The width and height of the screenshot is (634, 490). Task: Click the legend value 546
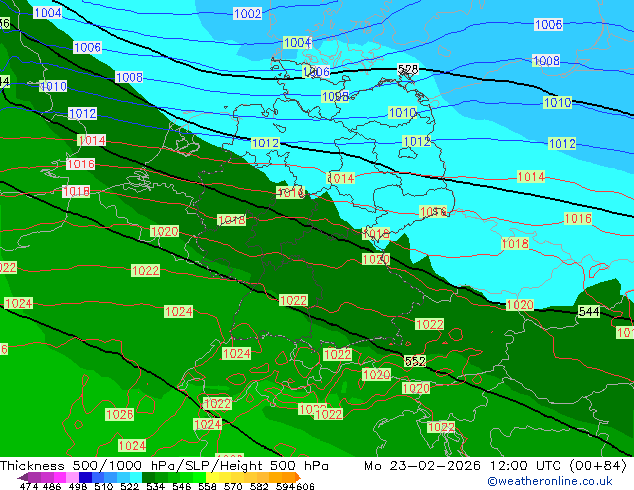click(x=181, y=486)
